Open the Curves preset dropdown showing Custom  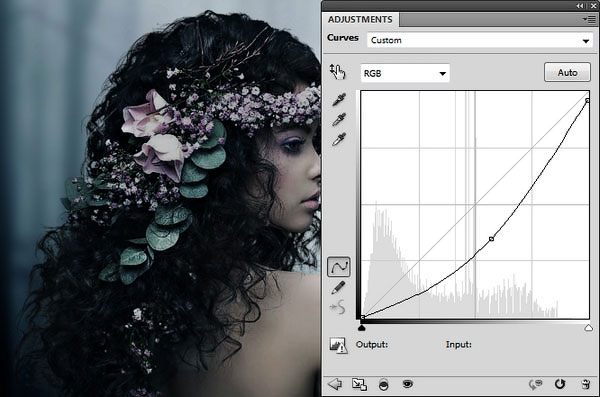click(480, 40)
